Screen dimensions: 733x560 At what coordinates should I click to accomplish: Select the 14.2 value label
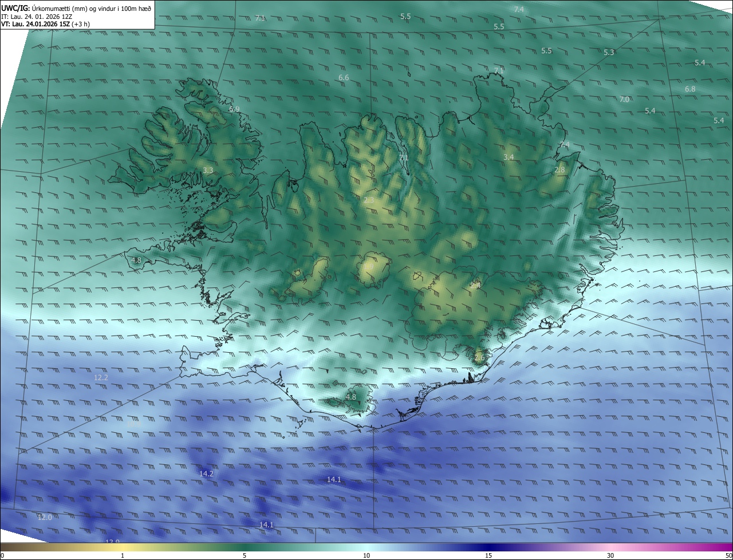tap(206, 474)
